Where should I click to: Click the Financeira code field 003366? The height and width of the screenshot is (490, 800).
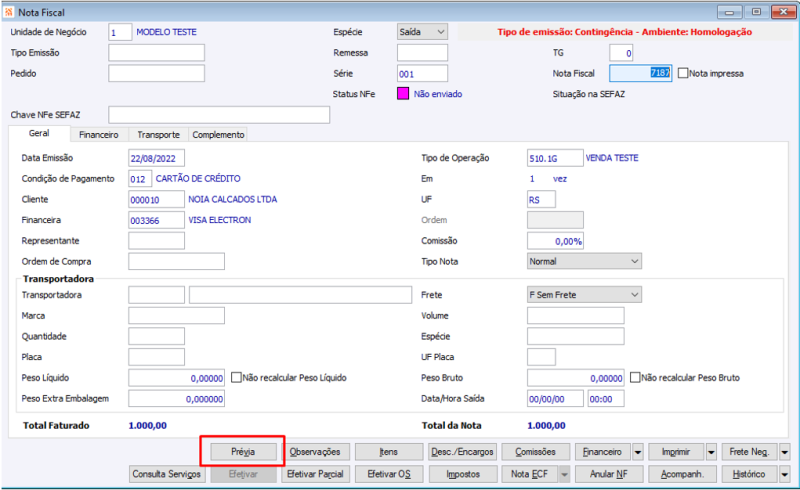click(x=156, y=220)
